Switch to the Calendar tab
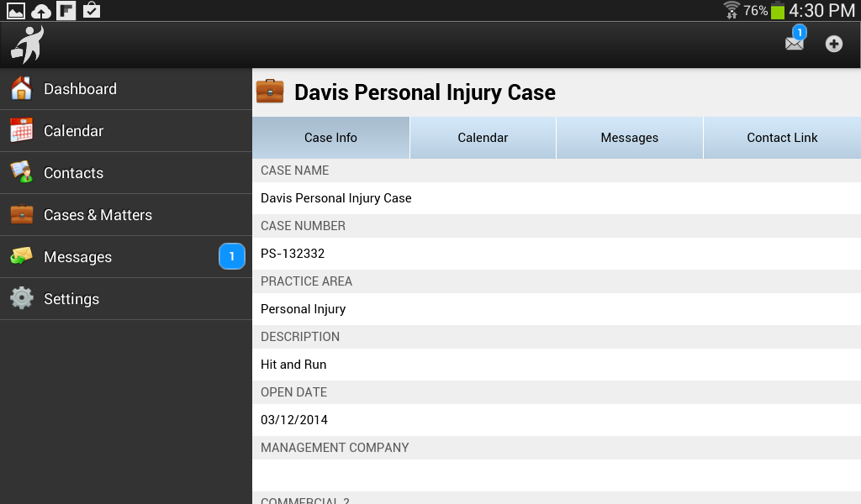Viewport: 861px width, 504px height. [x=483, y=137]
